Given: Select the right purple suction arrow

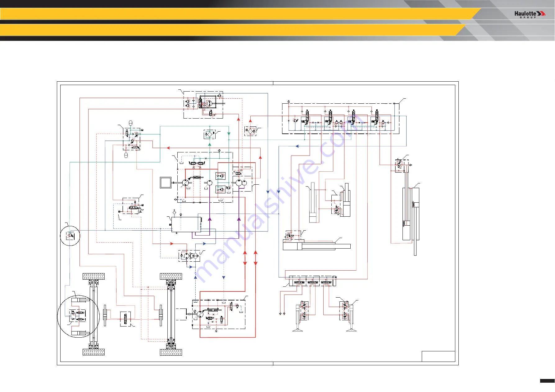Looking at the screenshot, I should 239,219.
